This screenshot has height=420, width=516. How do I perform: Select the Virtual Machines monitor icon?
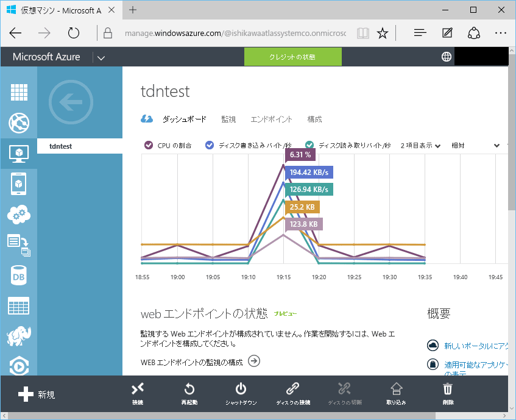[19, 154]
